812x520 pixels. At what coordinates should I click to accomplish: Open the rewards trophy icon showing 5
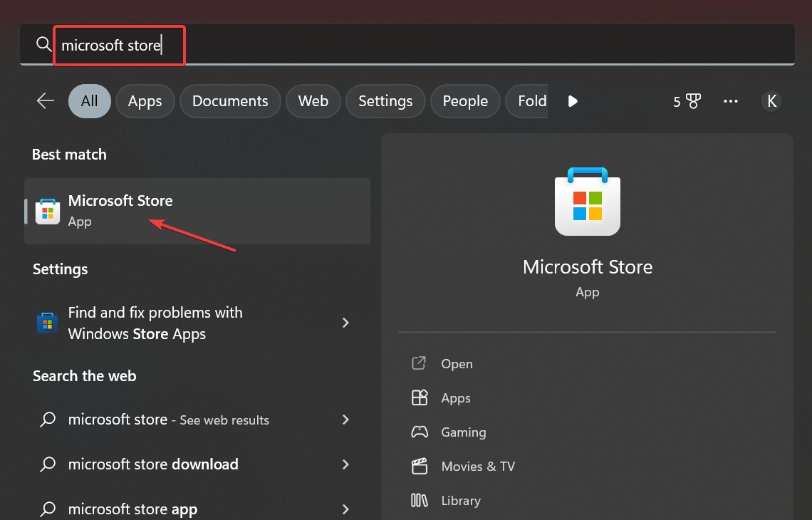point(687,101)
